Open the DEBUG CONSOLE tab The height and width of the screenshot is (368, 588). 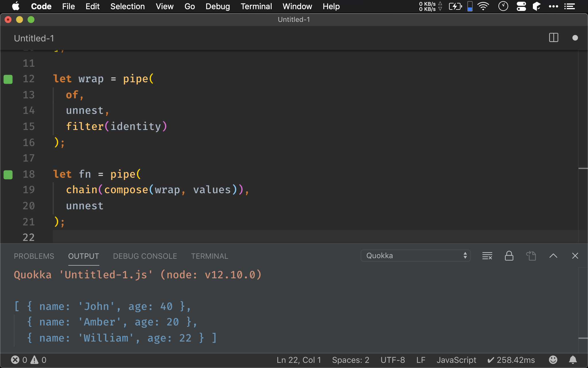[145, 256]
